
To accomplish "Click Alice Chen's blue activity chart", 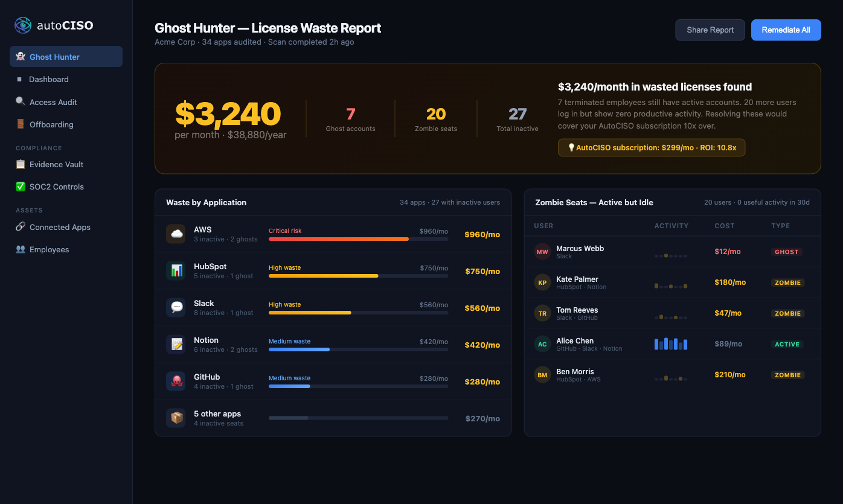I will 671,344.
